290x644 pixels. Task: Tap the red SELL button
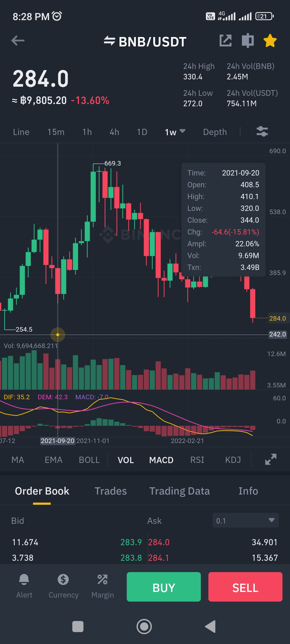point(245,587)
